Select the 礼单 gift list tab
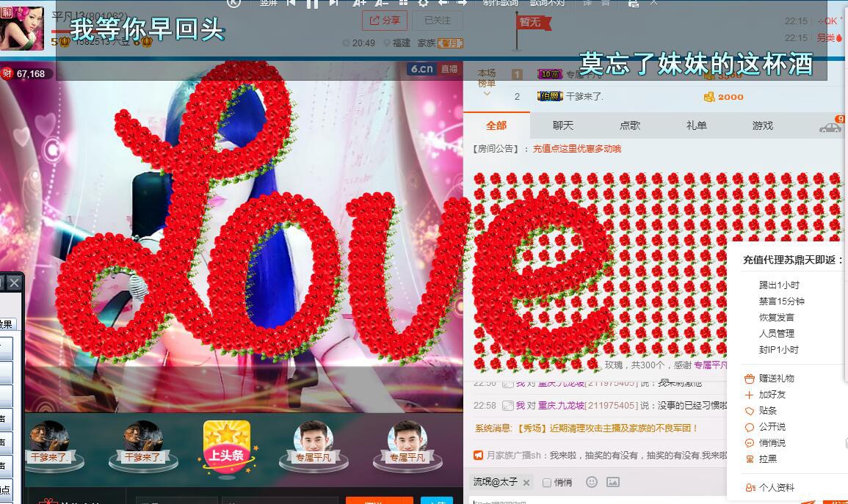 pos(696,125)
